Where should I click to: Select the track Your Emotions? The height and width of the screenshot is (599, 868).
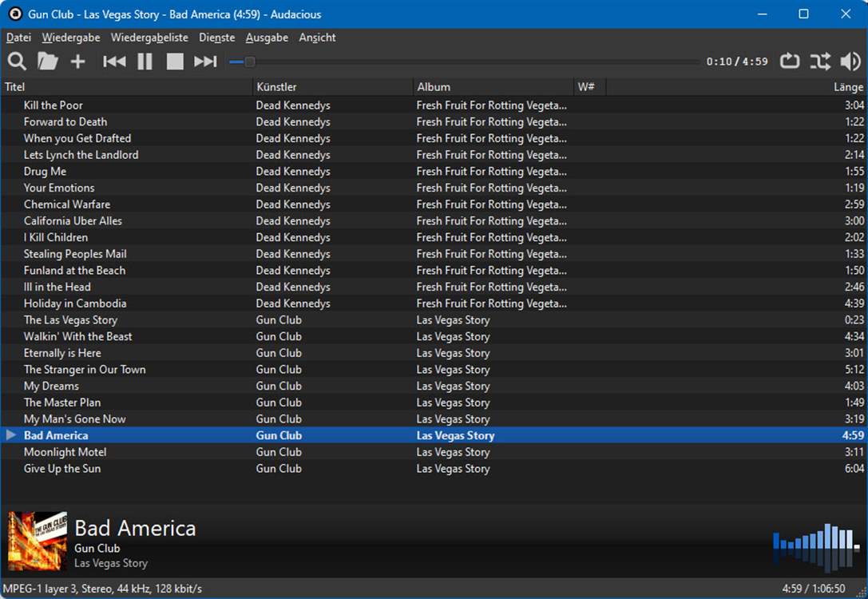(x=434, y=188)
